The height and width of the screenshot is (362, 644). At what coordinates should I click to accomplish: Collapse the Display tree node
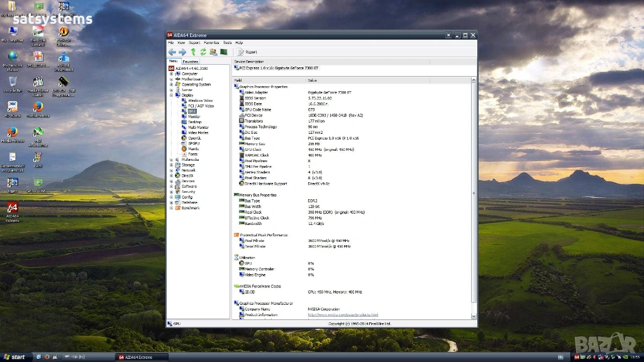(171, 95)
